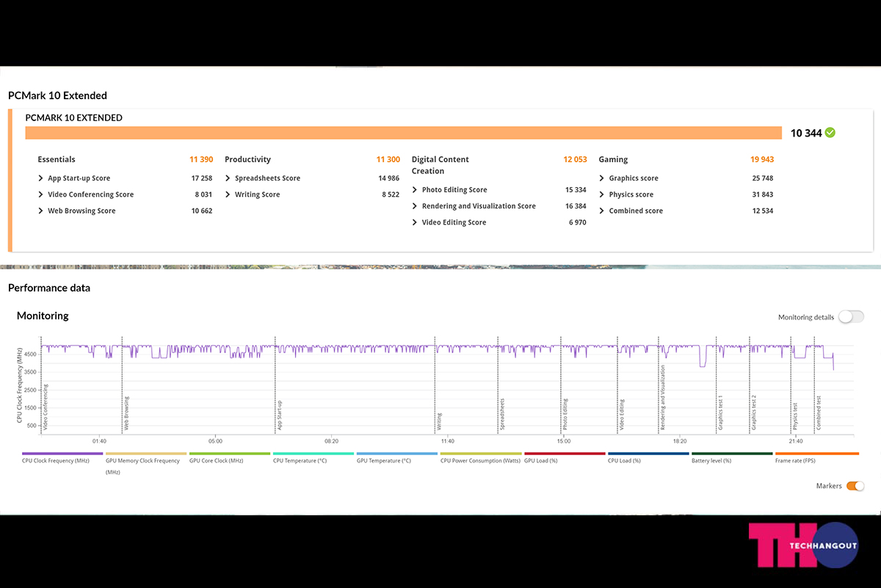Screen dimensions: 881x588
Task: Select the purple CPU Clock Frequency legend swatch
Action: 63,454
